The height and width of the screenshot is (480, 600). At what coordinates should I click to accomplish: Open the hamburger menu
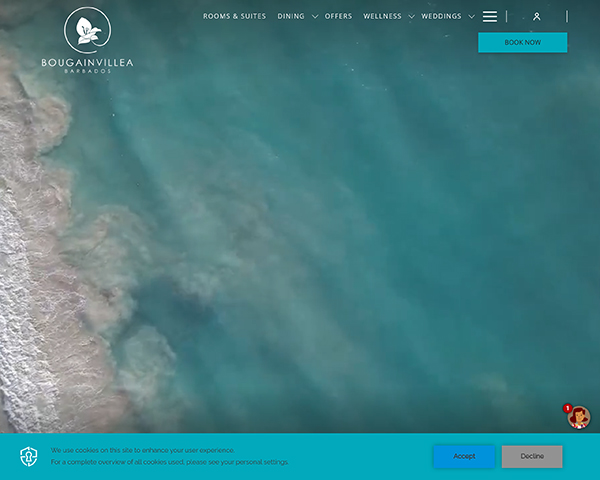pyautogui.click(x=490, y=17)
